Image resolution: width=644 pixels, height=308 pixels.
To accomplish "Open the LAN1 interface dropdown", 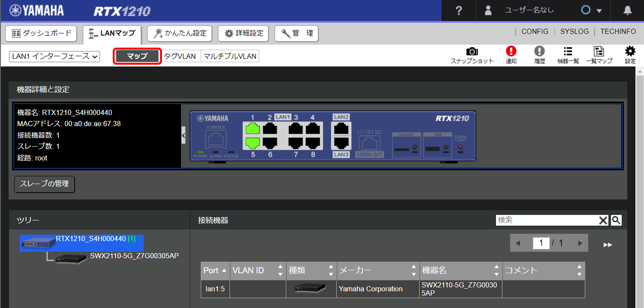I will 54,56.
